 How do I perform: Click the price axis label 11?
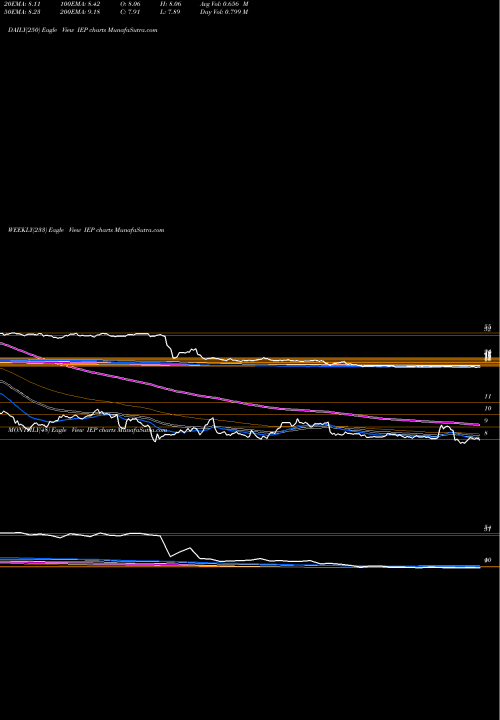click(489, 396)
